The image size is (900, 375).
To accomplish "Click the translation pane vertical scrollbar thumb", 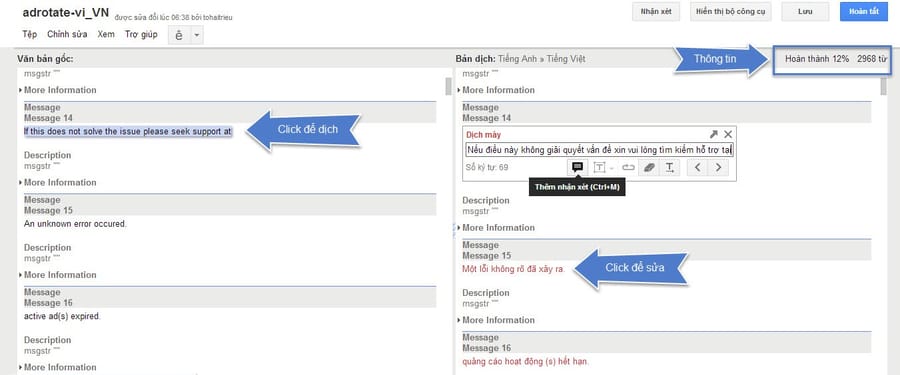I will 883,86.
